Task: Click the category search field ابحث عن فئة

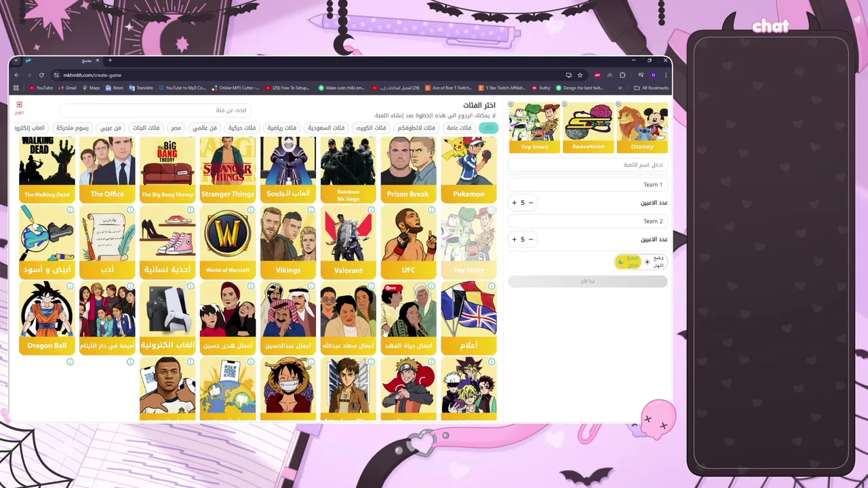Action: [155, 110]
